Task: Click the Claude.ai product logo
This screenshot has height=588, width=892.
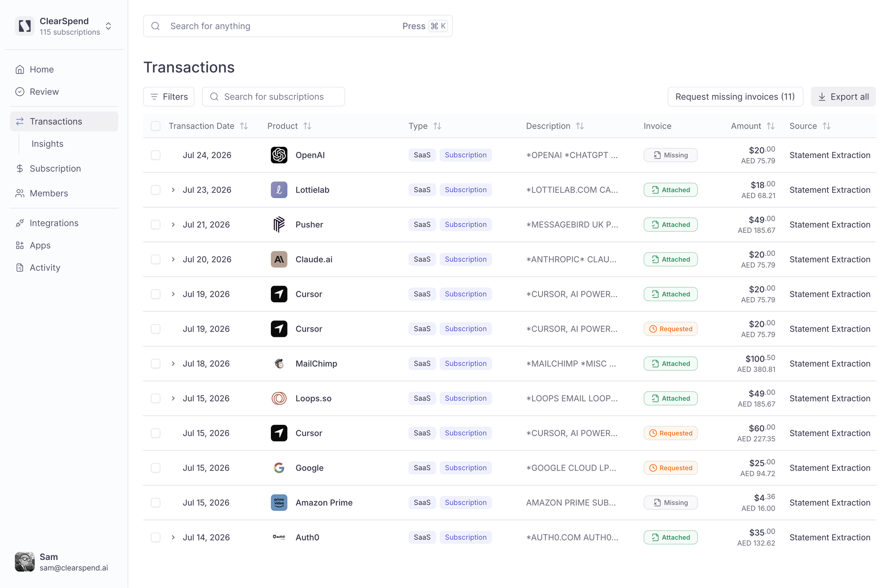Action: 279,259
